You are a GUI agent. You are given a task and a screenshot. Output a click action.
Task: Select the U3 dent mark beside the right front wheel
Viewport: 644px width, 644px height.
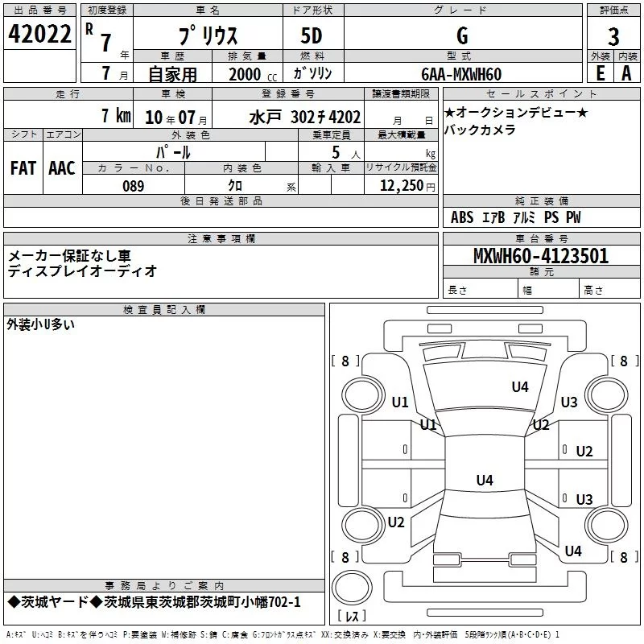point(569,402)
